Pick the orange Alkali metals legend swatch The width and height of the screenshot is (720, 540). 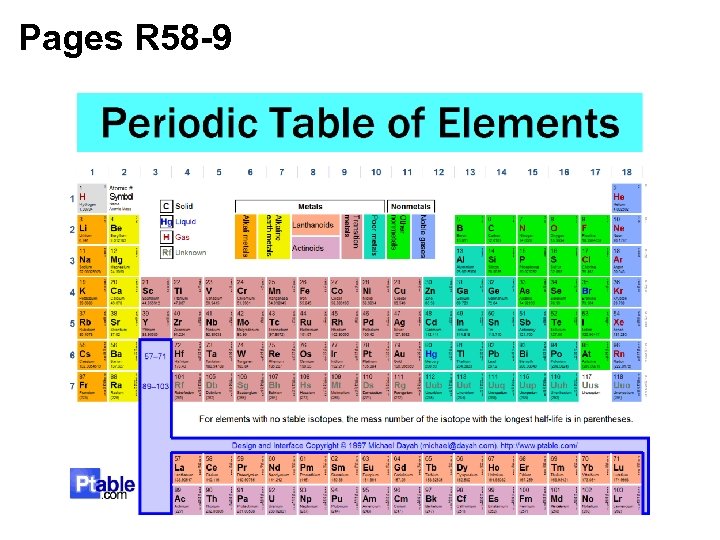tap(246, 236)
